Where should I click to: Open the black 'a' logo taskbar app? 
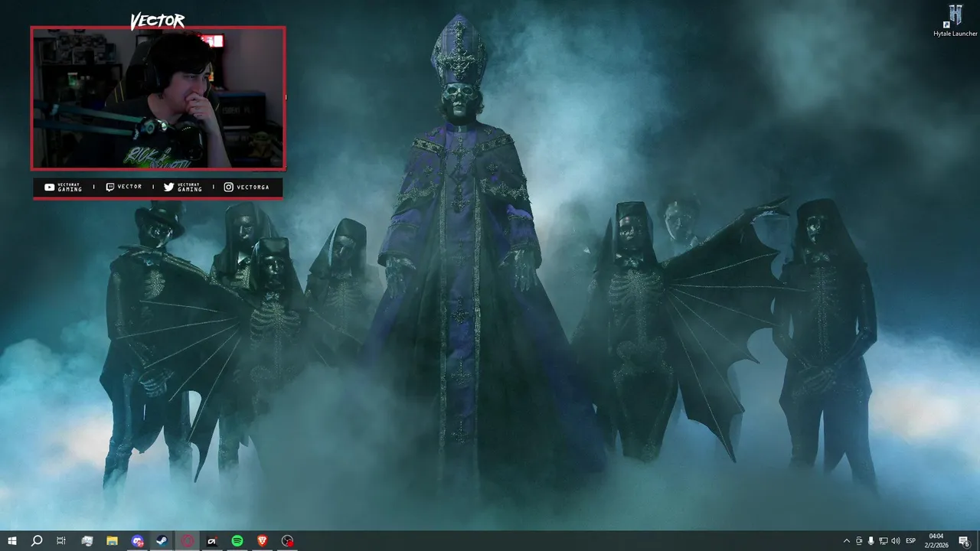pyautogui.click(x=212, y=541)
